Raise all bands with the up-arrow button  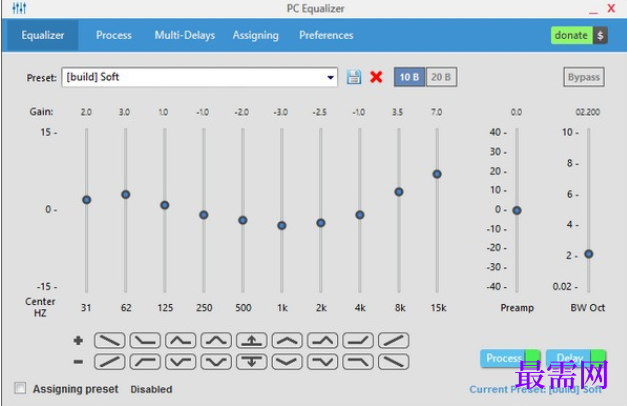pyautogui.click(x=252, y=340)
